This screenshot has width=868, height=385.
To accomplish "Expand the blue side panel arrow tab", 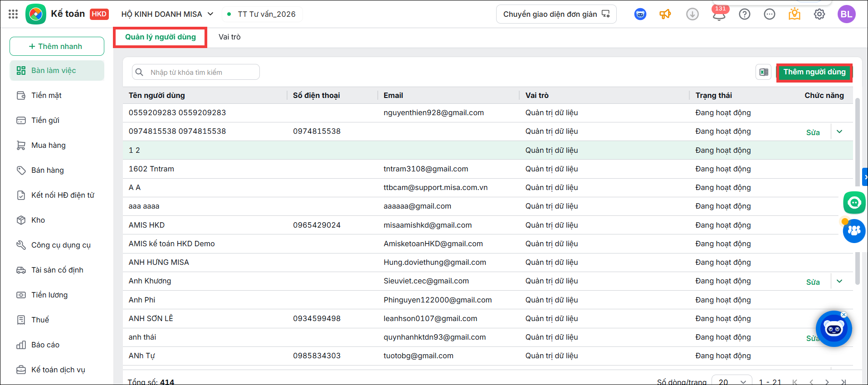I will click(865, 177).
